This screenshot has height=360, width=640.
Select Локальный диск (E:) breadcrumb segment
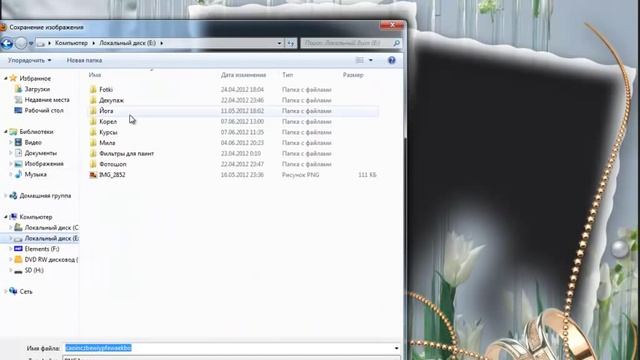[127, 43]
